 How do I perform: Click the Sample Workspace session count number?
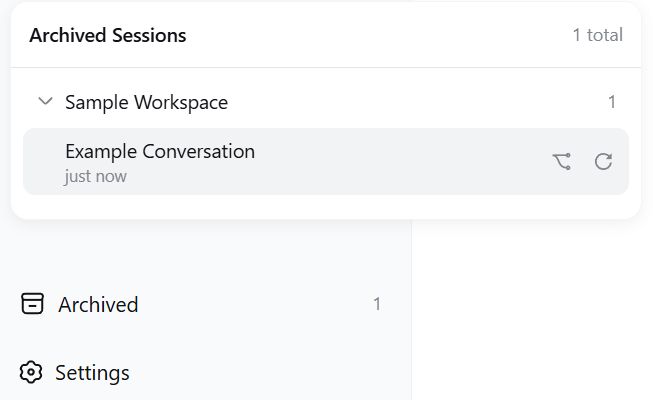click(x=612, y=102)
